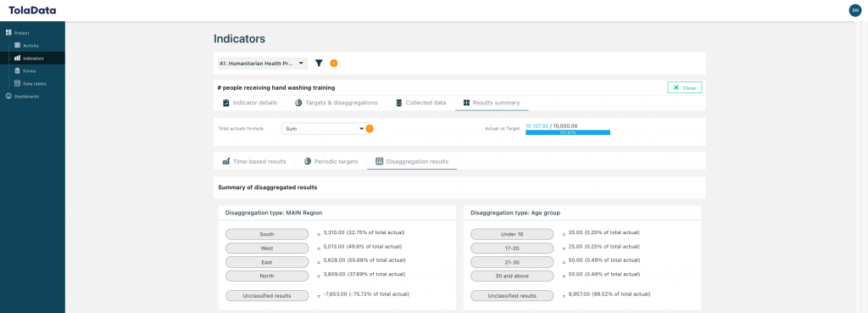Open Forms in the sidebar
The width and height of the screenshot is (868, 313).
point(30,71)
